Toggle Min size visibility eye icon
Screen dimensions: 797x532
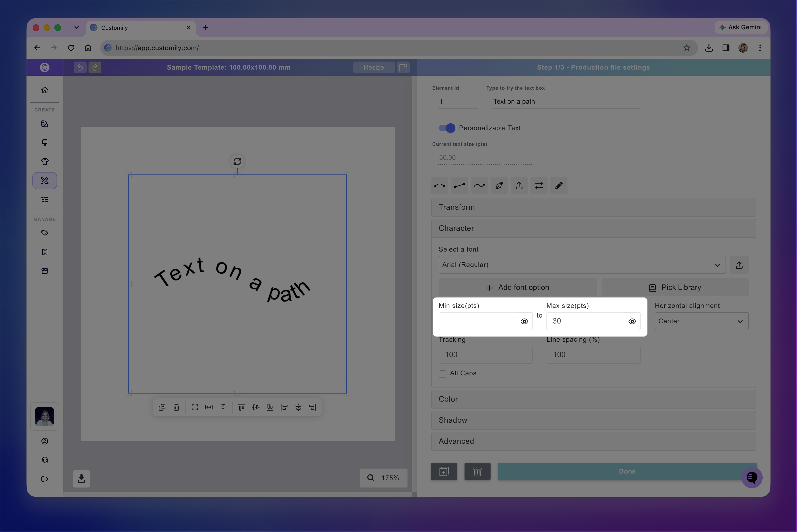[524, 321]
